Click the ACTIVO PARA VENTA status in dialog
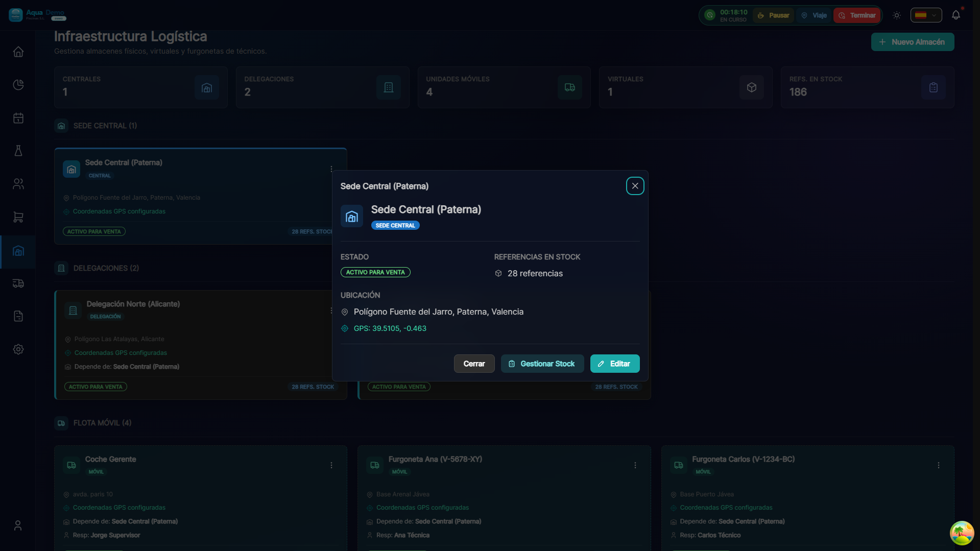 375,272
